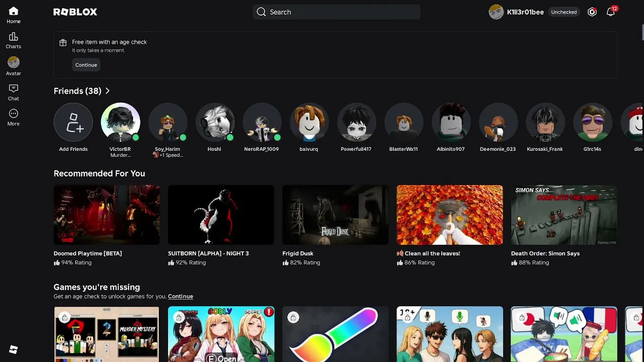This screenshot has height=362, width=644.
Task: Open the Home sidebar icon
Action: [14, 12]
